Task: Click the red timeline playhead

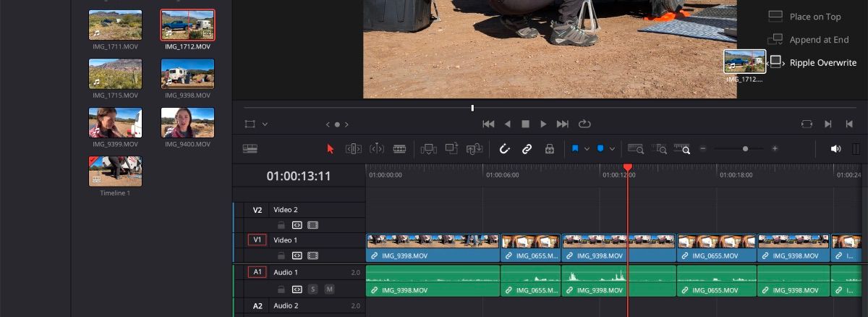Action: (628, 168)
